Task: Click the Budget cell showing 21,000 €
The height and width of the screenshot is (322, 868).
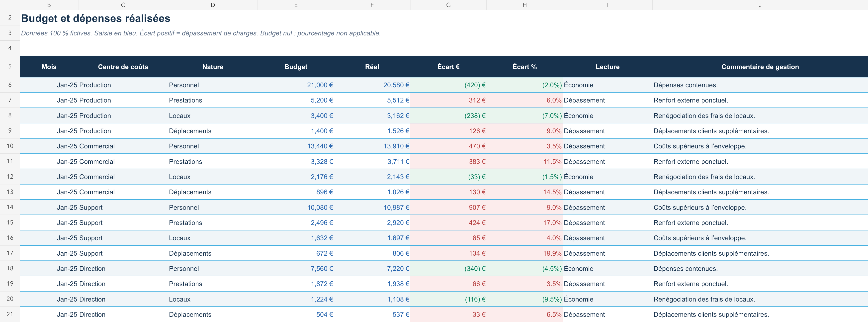Action: (295, 85)
